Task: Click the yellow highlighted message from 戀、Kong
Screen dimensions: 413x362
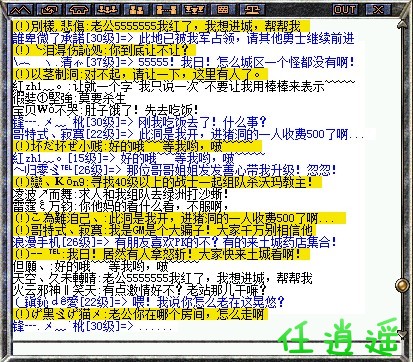Action: click(x=167, y=182)
